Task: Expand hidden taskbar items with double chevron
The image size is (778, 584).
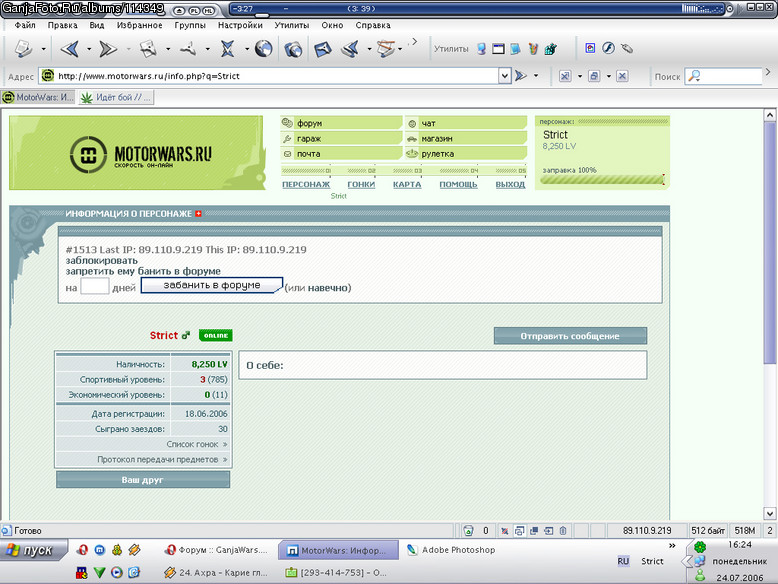Action: (672, 546)
